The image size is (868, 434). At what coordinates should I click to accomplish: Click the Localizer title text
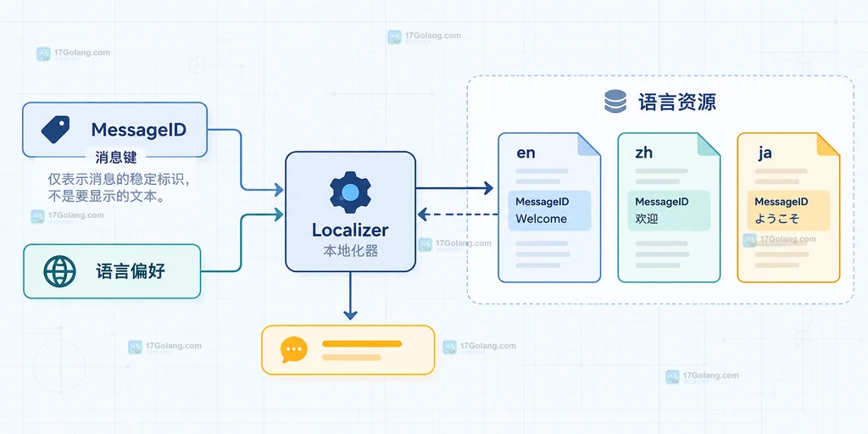[350, 230]
